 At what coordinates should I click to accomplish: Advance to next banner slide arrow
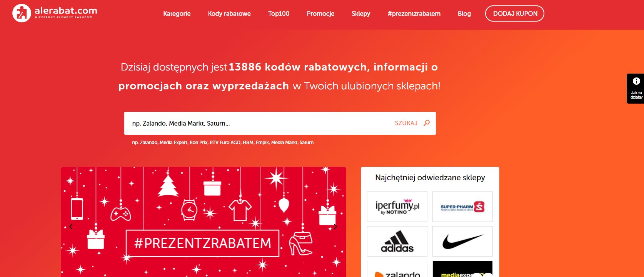[x=335, y=227]
